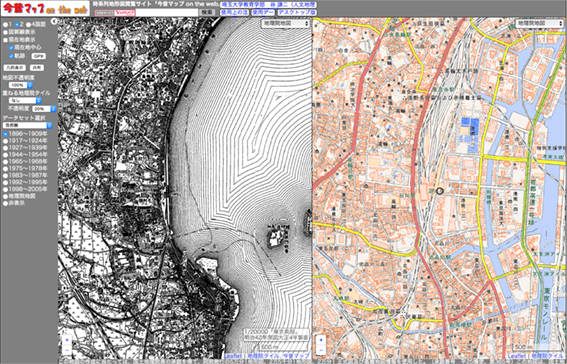Zoom in on the right GSI map
567x364 pixels.
(x=321, y=341)
